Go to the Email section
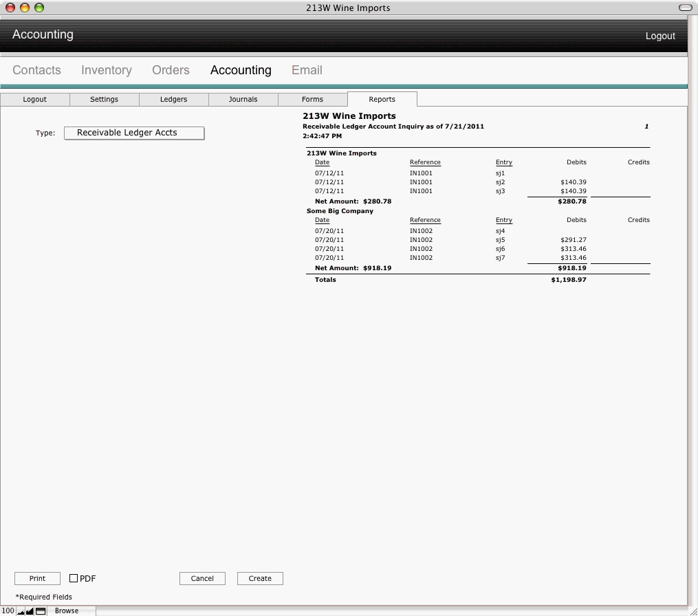 [307, 70]
